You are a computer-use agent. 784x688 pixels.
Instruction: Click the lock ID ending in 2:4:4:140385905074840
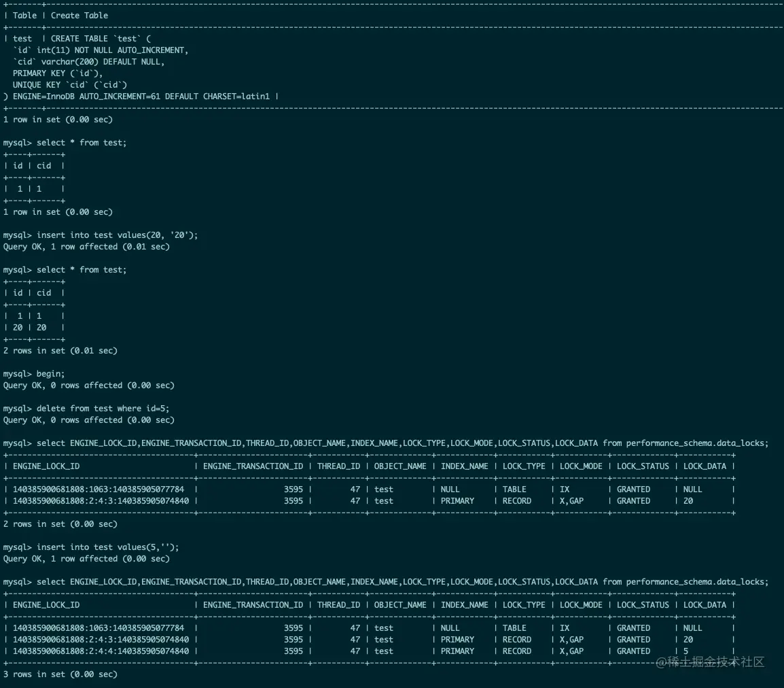click(x=101, y=651)
